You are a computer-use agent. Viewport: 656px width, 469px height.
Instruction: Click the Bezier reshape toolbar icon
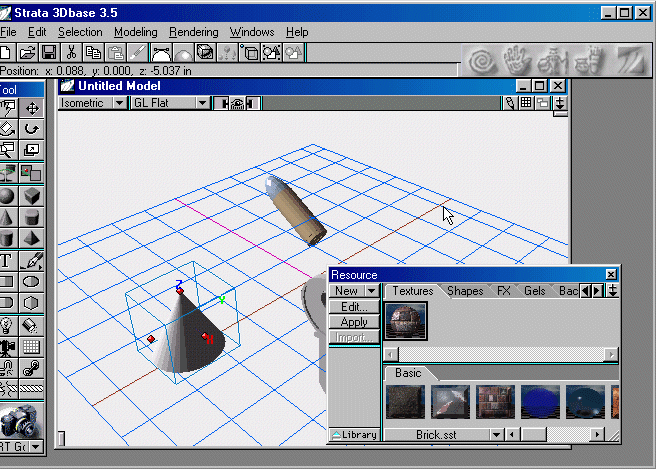(x=161, y=53)
